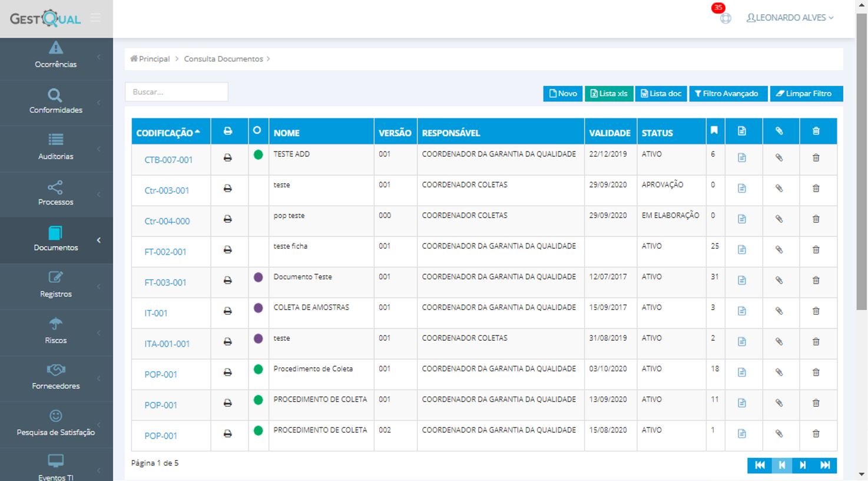Expand the Auditorias submenu chevron
Image resolution: width=868 pixels, height=481 pixels.
[99, 149]
